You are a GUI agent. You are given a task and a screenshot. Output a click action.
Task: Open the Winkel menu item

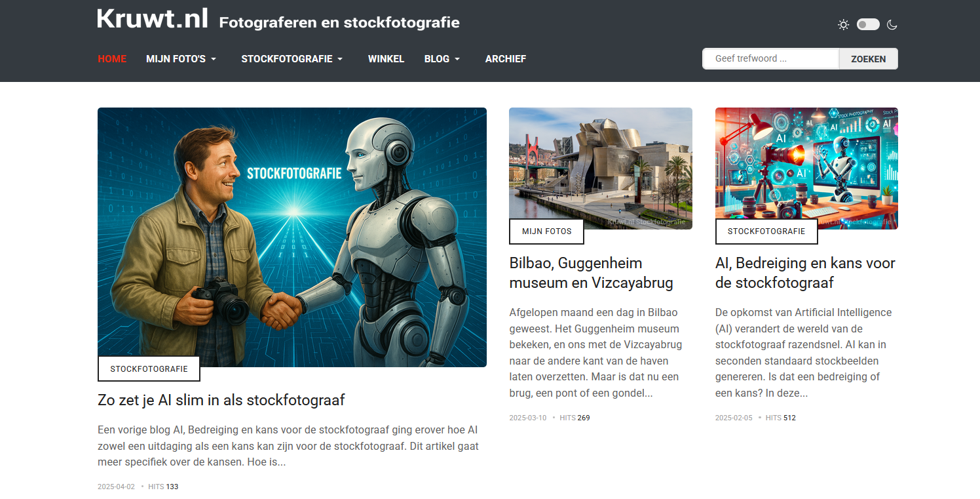pos(386,59)
